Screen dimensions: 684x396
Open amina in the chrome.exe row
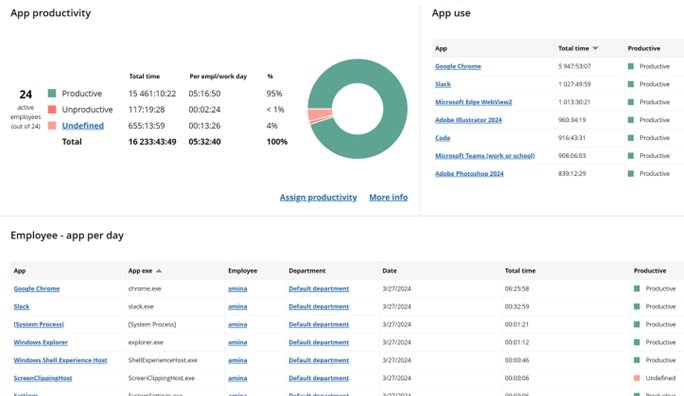pyautogui.click(x=237, y=289)
